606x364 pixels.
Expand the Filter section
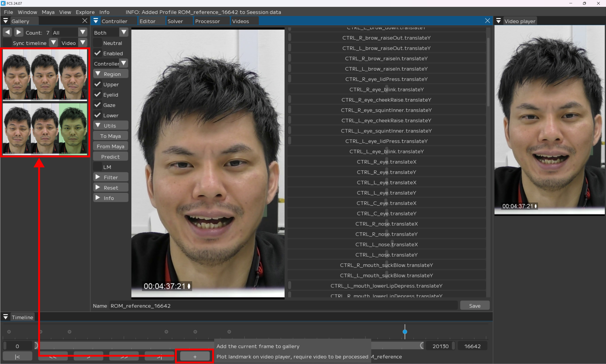tap(110, 177)
